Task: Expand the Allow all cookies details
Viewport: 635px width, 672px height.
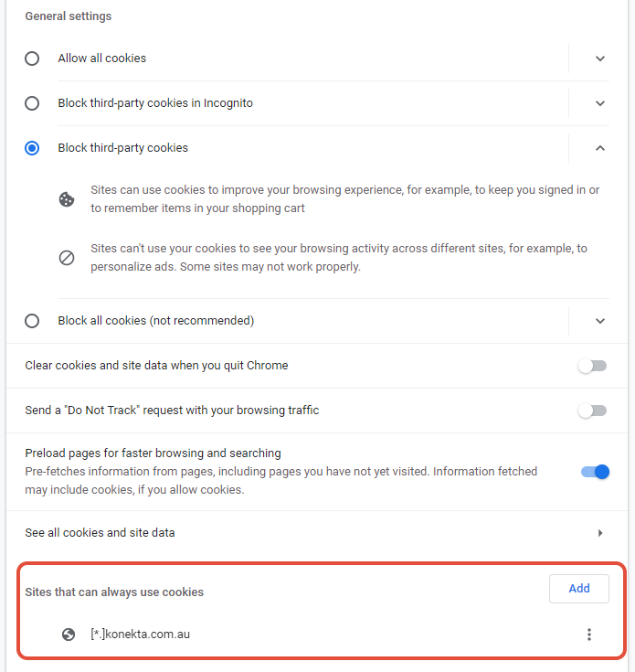Action: [600, 59]
